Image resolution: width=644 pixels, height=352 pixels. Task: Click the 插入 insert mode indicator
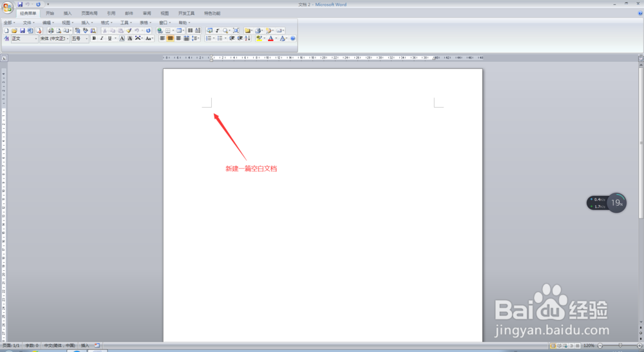click(85, 346)
